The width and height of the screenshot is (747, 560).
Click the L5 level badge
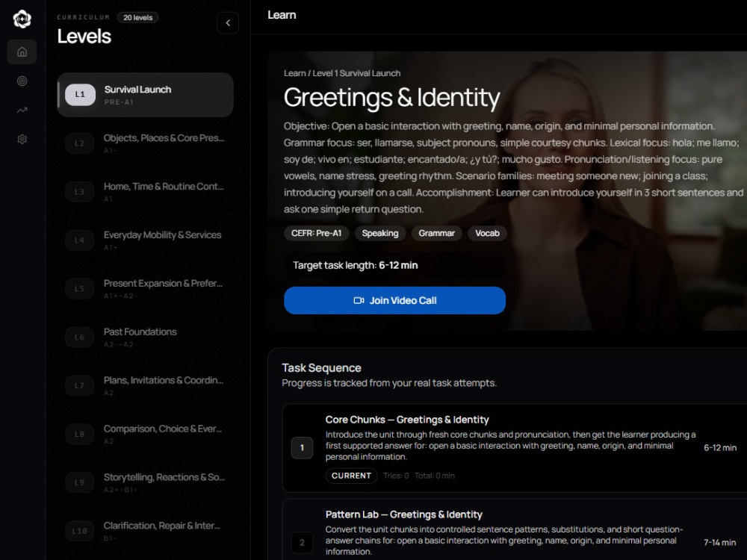(x=80, y=288)
